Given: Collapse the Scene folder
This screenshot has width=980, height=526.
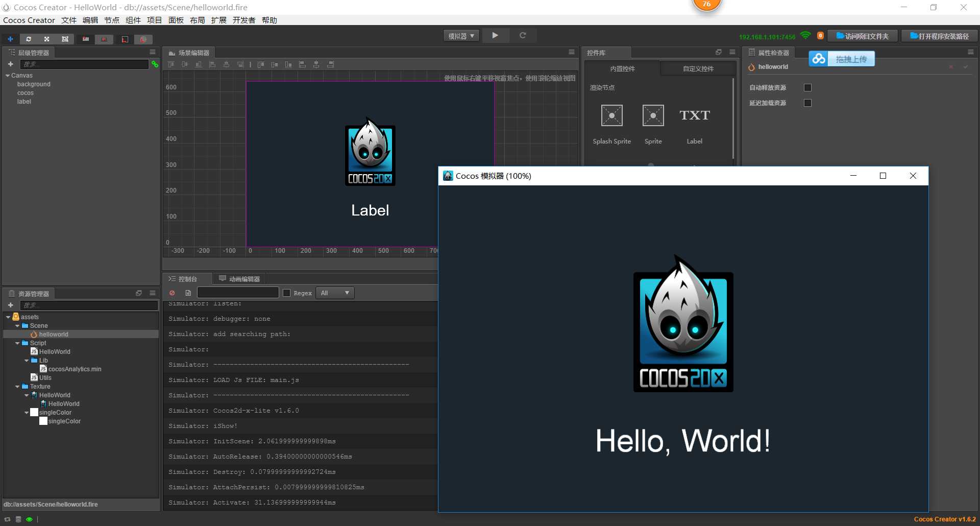Looking at the screenshot, I should click(17, 326).
